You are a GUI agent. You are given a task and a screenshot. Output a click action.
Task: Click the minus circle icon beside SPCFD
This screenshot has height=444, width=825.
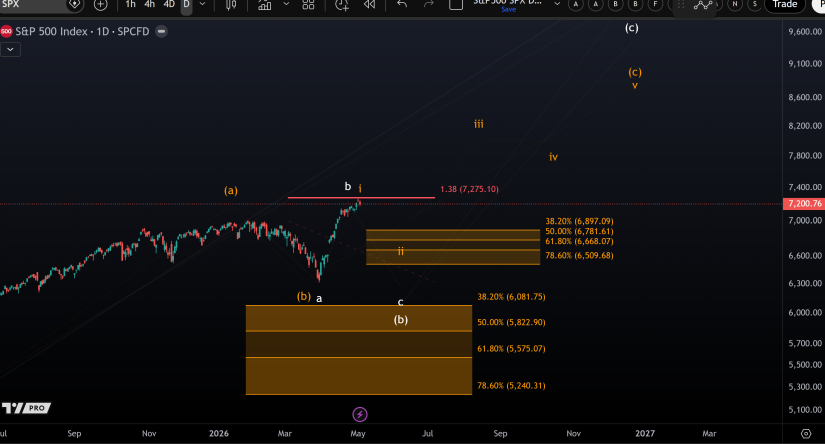(x=162, y=32)
